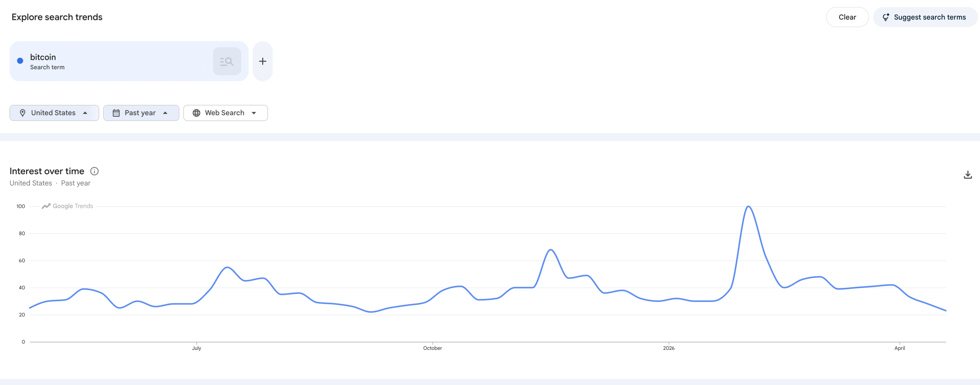This screenshot has height=385, width=980.
Task: Click the chart peak near value 100
Action: (748, 207)
